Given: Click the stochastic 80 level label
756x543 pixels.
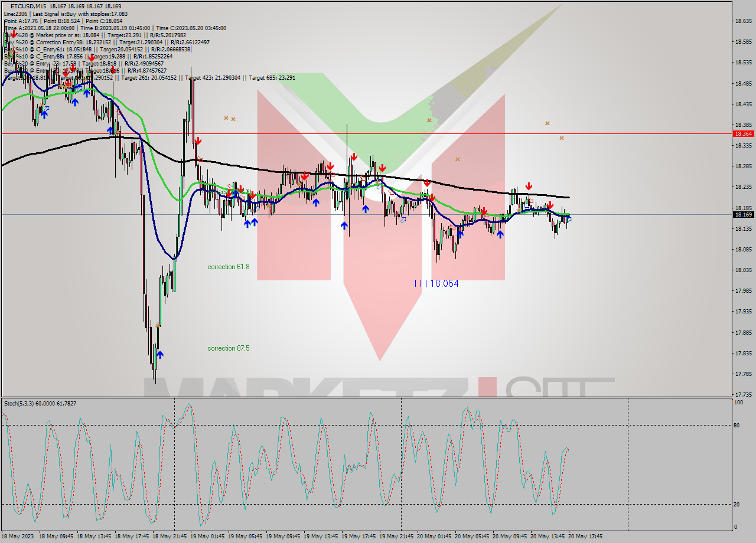Looking at the screenshot, I should coord(737,425).
